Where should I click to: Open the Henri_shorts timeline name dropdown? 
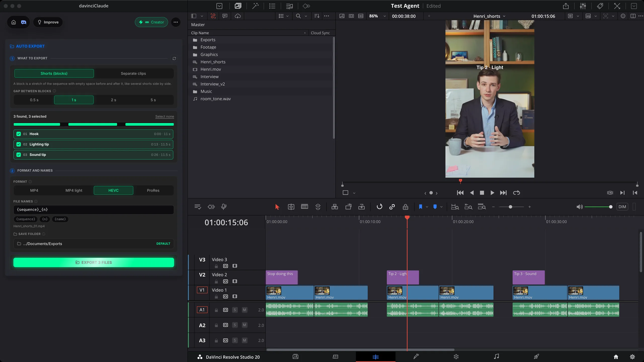[489, 16]
